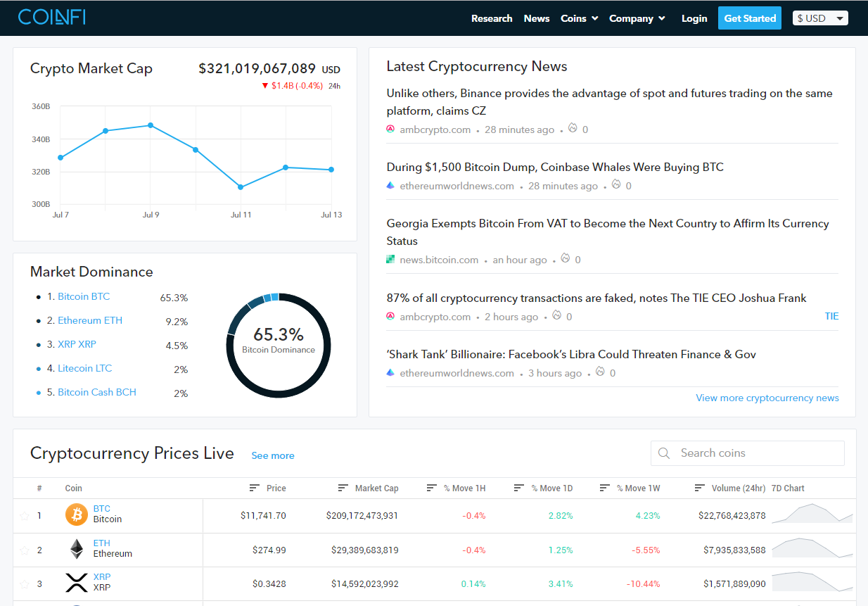Go to News in the top navigation

(x=537, y=18)
